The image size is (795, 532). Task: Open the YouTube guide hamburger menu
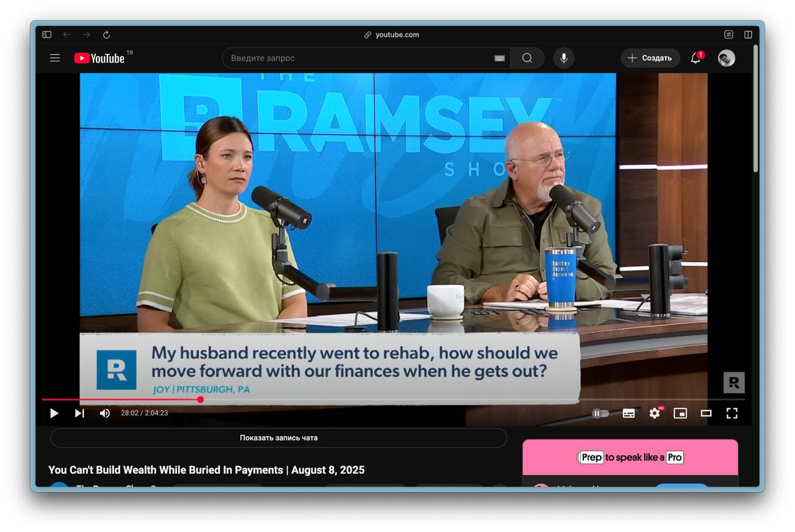[55, 58]
